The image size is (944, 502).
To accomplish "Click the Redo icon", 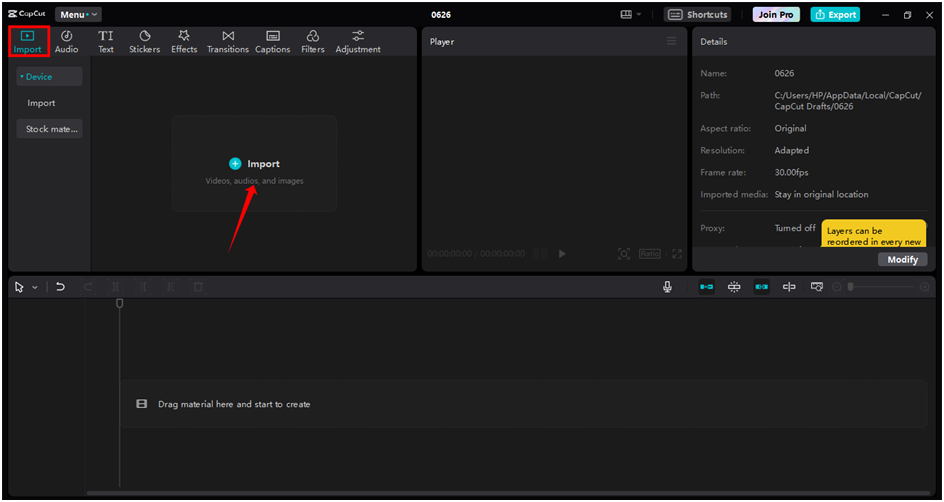I will tap(88, 287).
